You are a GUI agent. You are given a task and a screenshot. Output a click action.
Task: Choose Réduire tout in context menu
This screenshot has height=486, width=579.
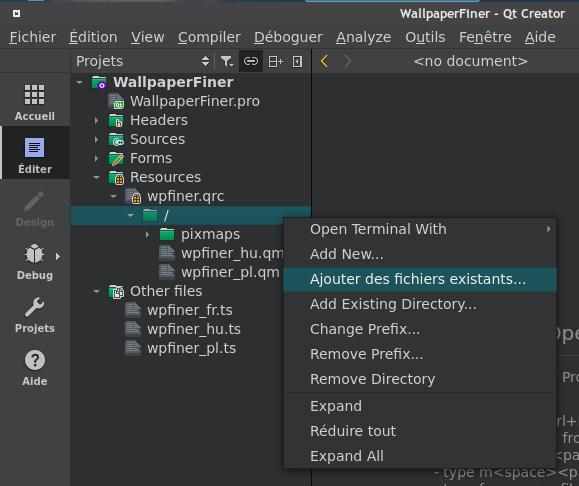pos(420,431)
